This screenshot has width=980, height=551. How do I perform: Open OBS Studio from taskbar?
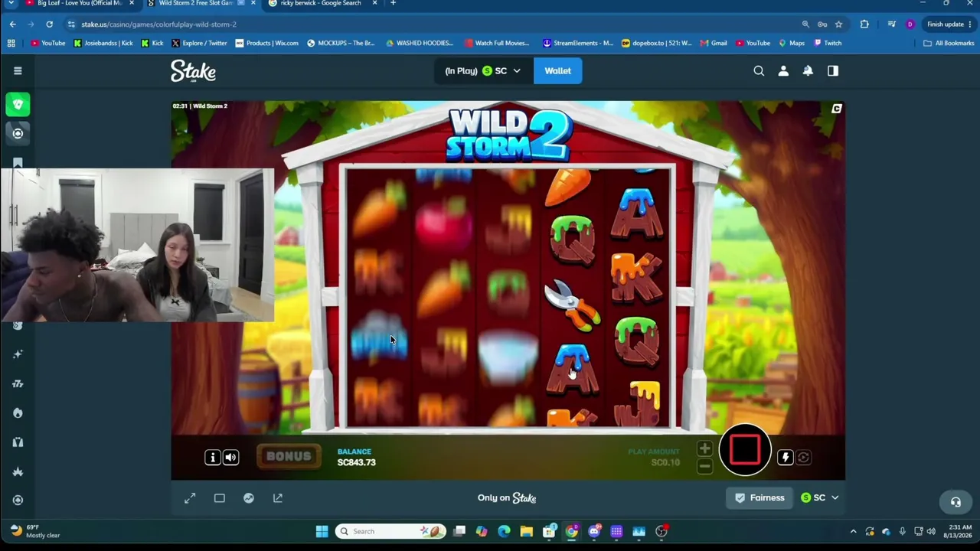click(x=661, y=531)
